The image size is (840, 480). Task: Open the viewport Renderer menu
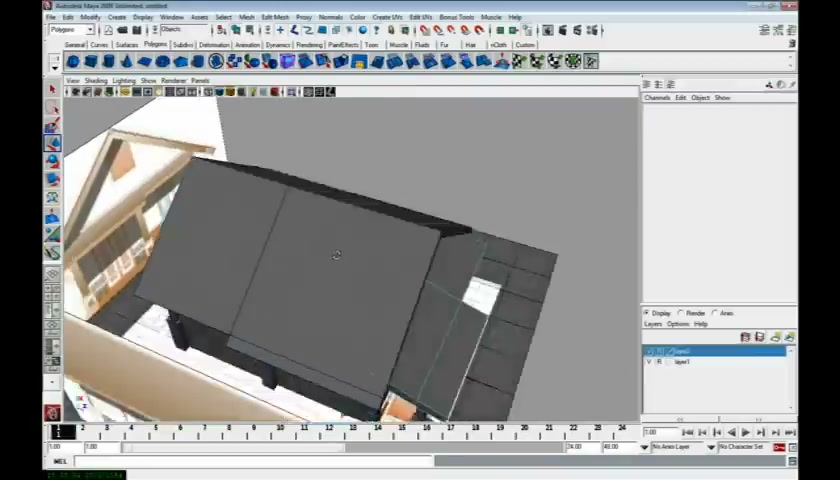(174, 81)
